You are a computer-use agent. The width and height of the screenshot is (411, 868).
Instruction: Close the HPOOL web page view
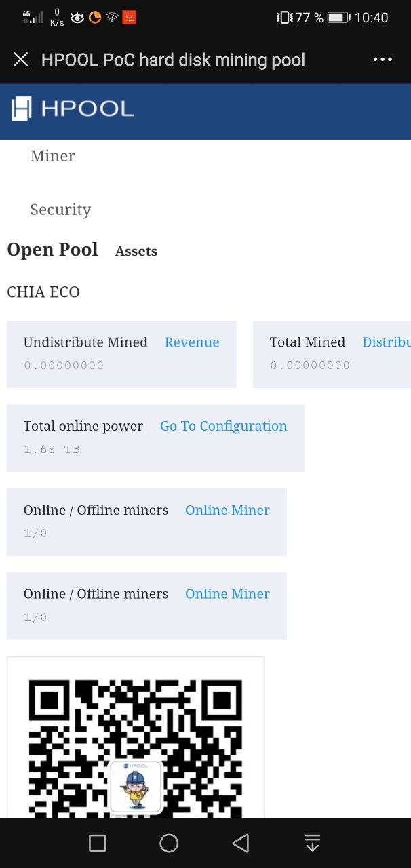coord(20,60)
